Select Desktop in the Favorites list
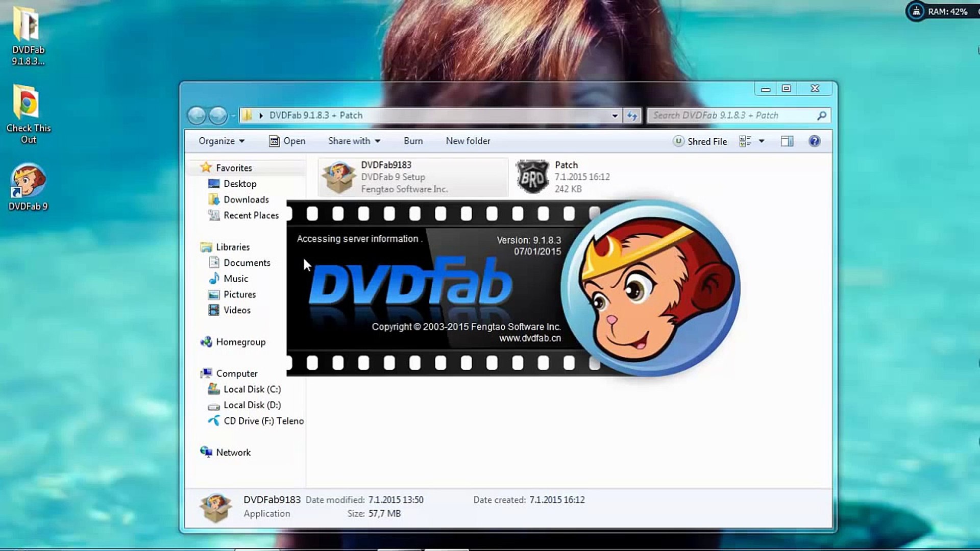 [240, 184]
